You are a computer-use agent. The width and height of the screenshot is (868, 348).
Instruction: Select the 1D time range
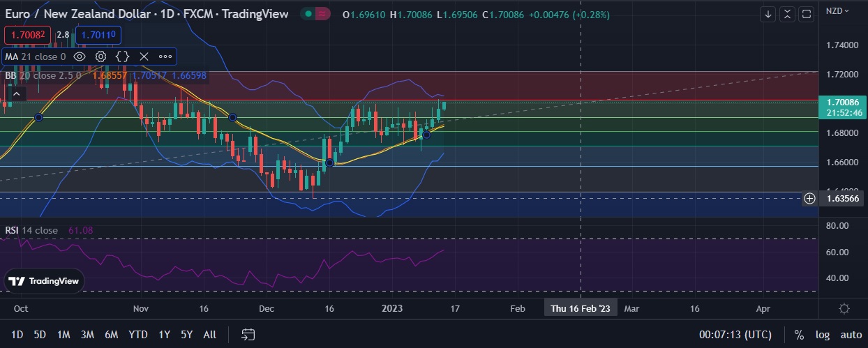[x=17, y=335]
